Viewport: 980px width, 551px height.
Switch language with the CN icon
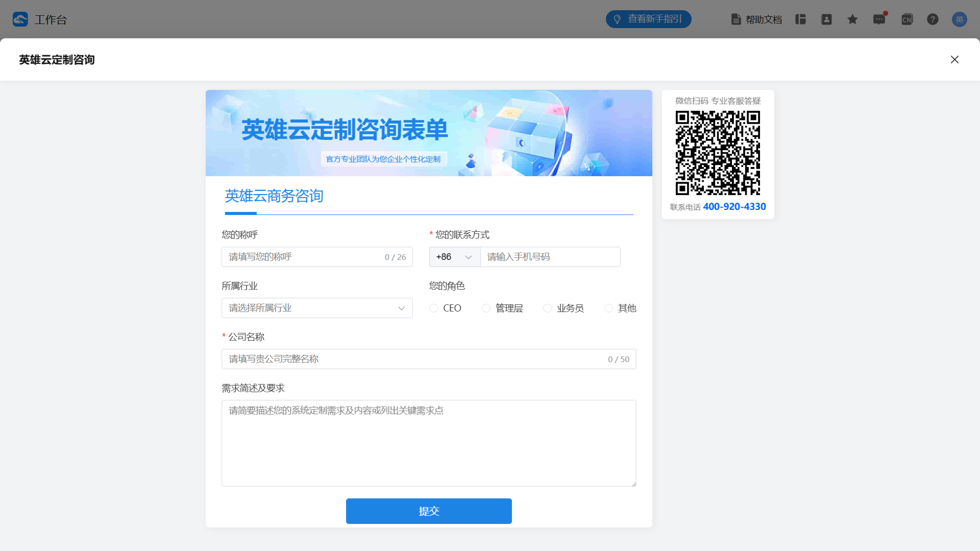click(907, 19)
